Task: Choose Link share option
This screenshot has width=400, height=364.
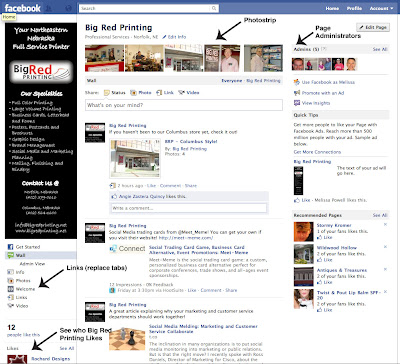Action: click(x=165, y=93)
